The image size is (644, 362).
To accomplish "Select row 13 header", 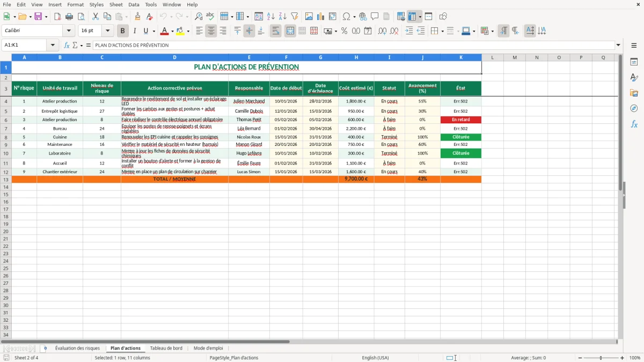I will [5, 179].
